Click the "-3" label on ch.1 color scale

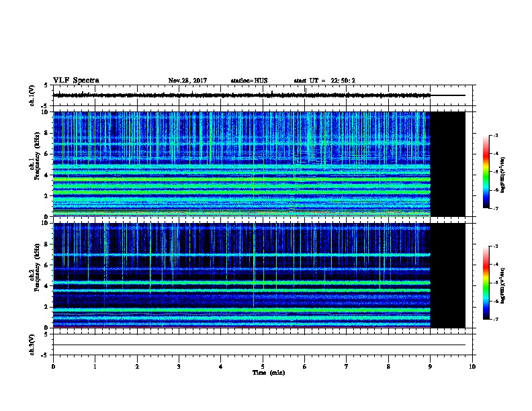pyautogui.click(x=495, y=135)
